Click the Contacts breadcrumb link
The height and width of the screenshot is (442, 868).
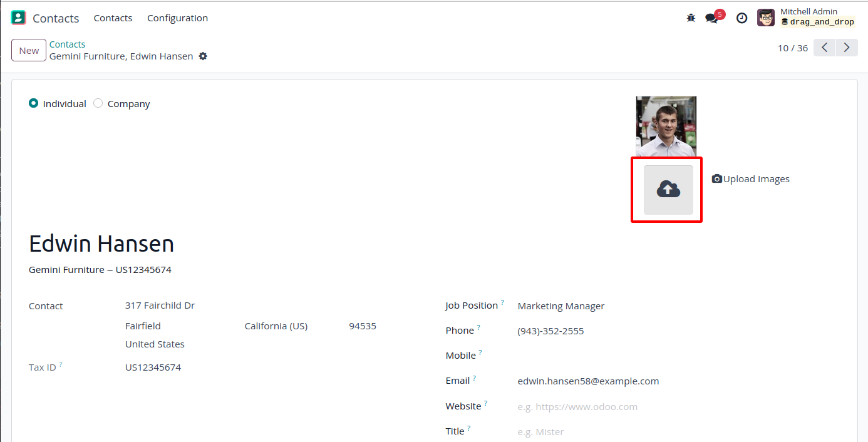[67, 44]
